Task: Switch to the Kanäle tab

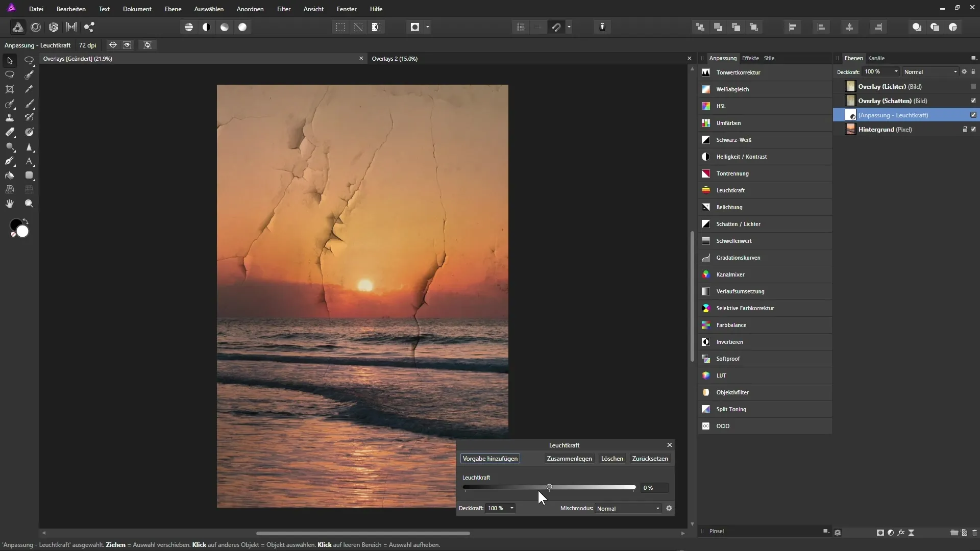Action: (x=876, y=58)
